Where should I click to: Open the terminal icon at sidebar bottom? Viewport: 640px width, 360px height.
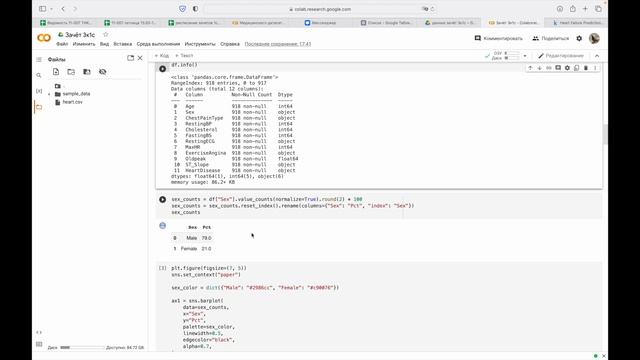[39, 344]
